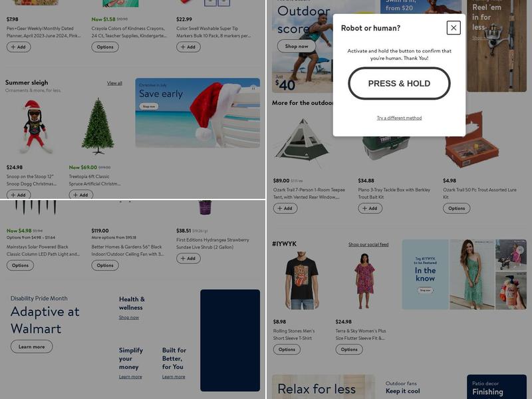This screenshot has width=532, height=399.
Task: Open Shop now under Health & wellness
Action: click(128, 318)
